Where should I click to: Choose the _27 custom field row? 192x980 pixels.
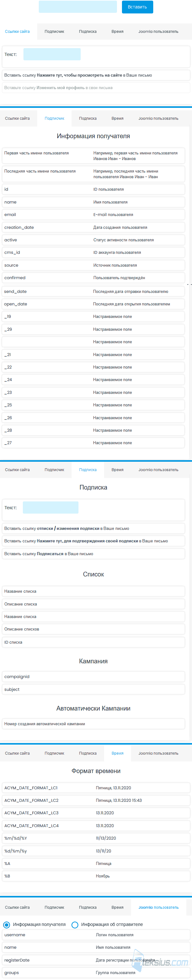point(93,443)
